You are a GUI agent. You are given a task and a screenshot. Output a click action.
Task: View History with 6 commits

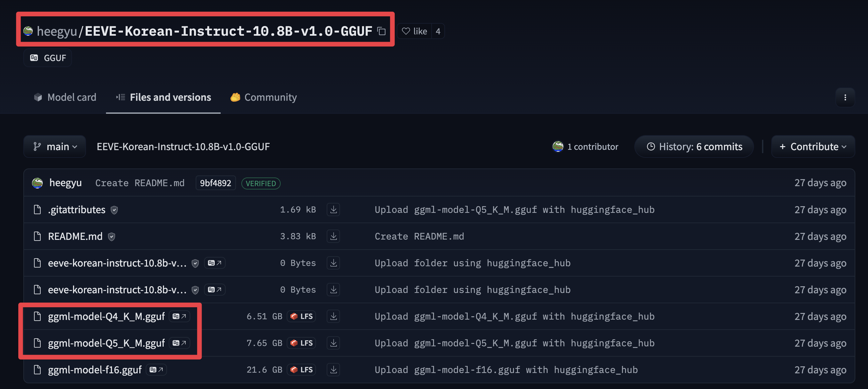695,146
